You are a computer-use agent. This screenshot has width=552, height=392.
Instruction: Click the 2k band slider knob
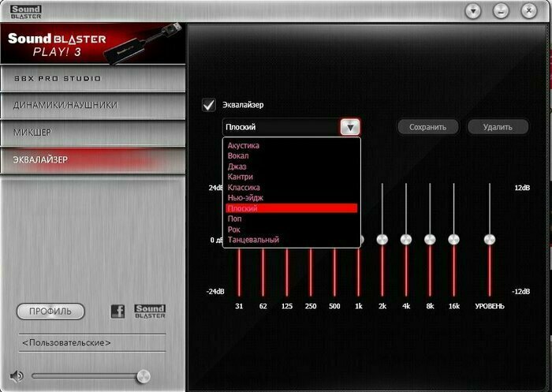382,240
